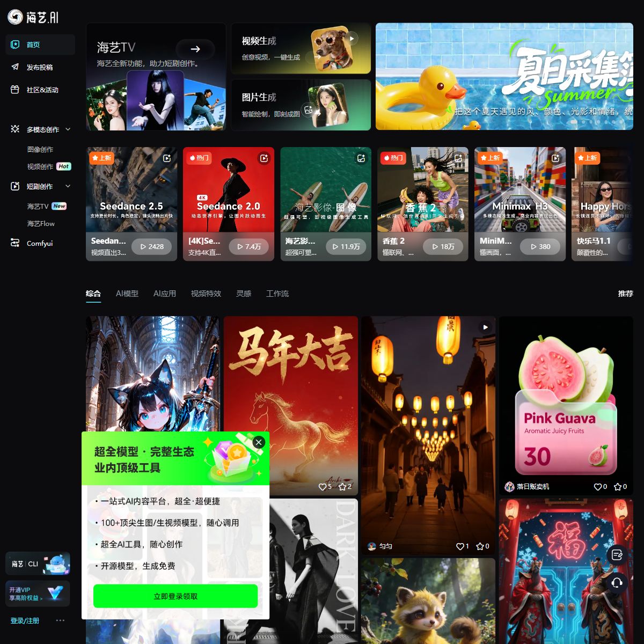Click the 海艺AI logo
The height and width of the screenshot is (644, 644).
pyautogui.click(x=33, y=17)
